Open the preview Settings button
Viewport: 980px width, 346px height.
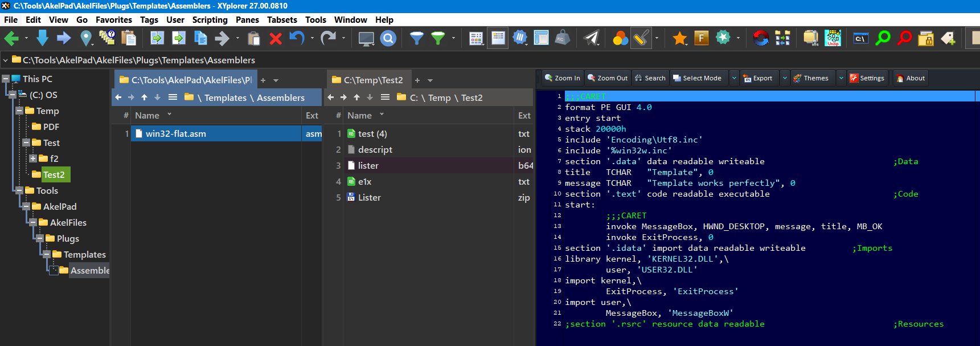click(867, 78)
